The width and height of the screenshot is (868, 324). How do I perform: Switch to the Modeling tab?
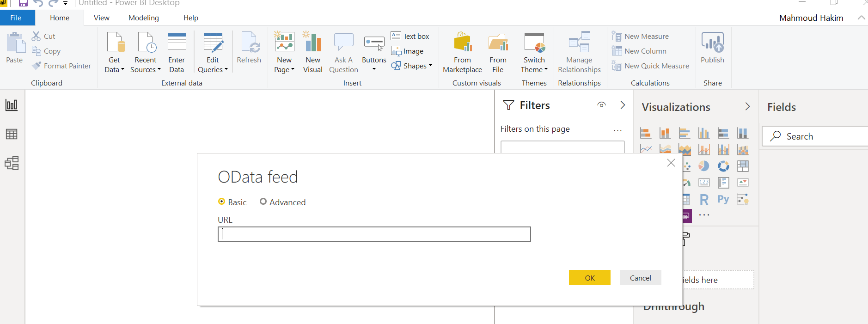pyautogui.click(x=144, y=18)
